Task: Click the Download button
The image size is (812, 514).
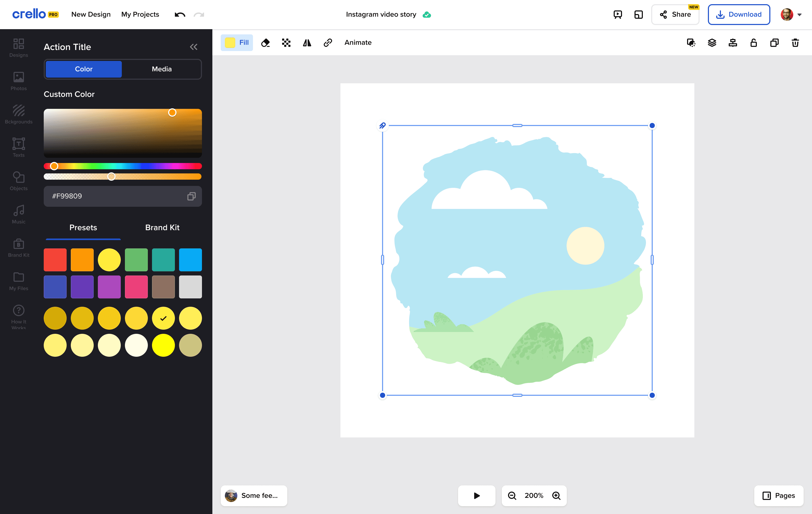Action: (739, 15)
